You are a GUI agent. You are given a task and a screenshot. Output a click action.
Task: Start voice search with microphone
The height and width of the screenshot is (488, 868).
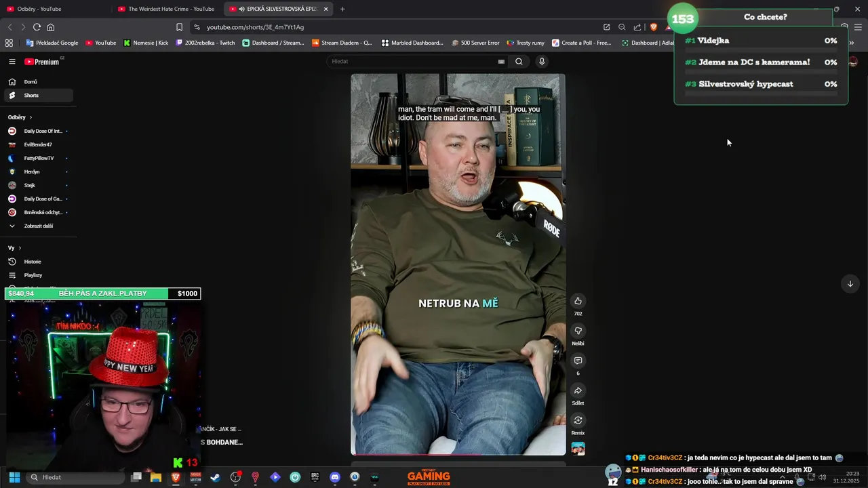(541, 62)
